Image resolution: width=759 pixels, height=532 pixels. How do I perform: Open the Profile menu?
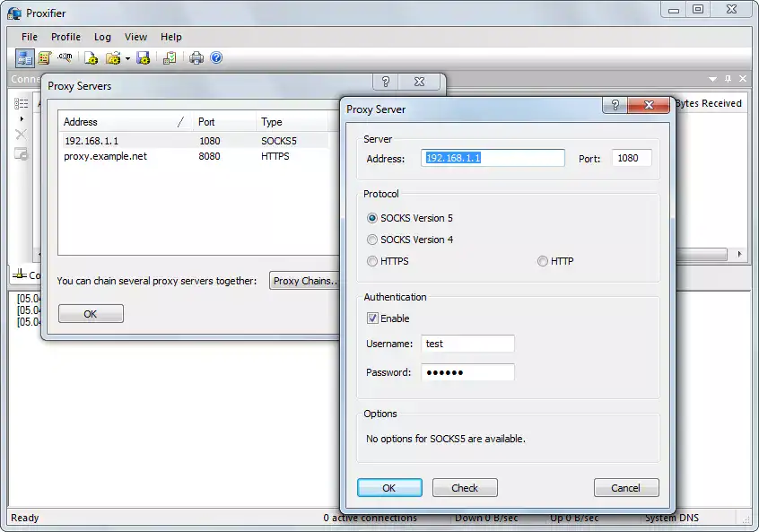click(x=65, y=37)
